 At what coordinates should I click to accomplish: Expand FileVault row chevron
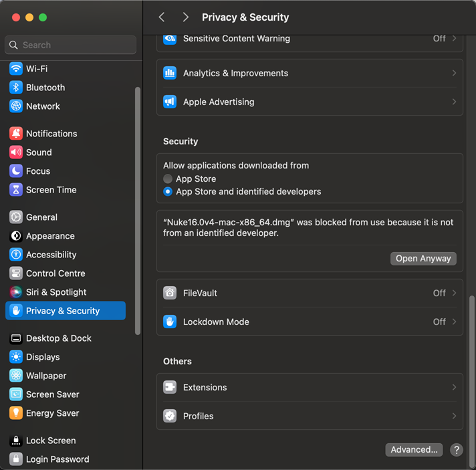pos(454,293)
